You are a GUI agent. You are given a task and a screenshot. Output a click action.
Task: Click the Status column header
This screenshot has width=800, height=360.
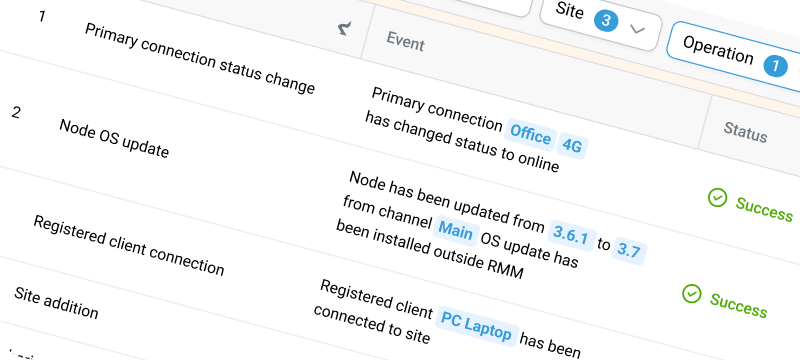(745, 132)
